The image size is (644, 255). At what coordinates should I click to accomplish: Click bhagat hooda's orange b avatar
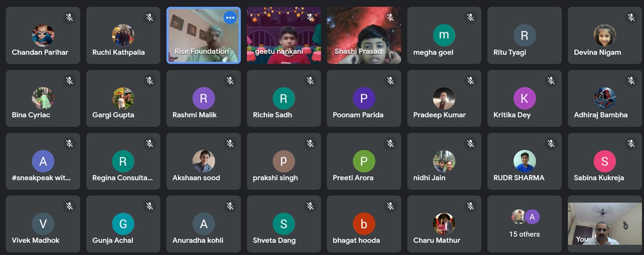(364, 224)
